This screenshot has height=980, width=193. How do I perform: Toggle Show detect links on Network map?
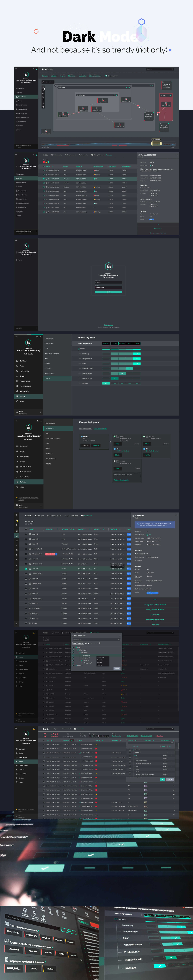pyautogui.click(x=106, y=76)
